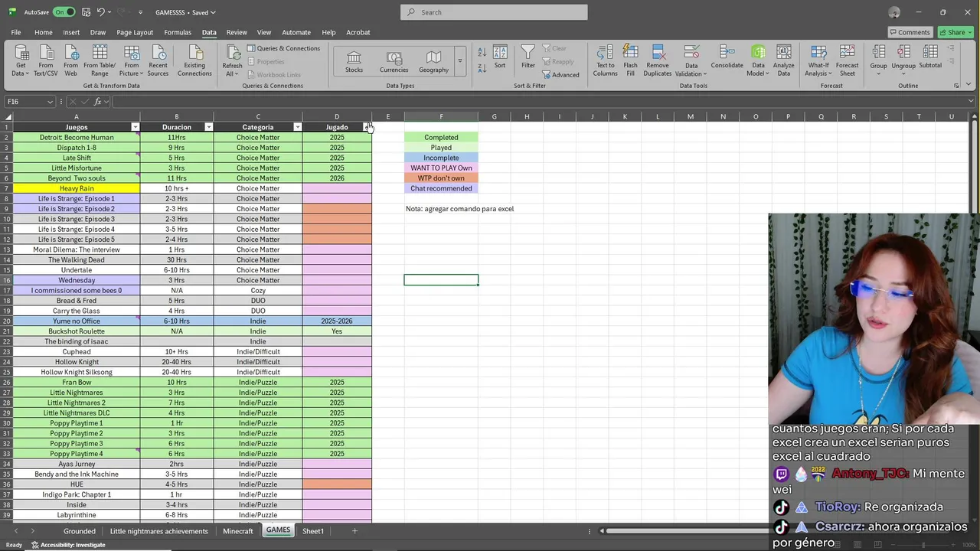Choose From Table/Range
This screenshot has height=551, width=980.
[100, 60]
